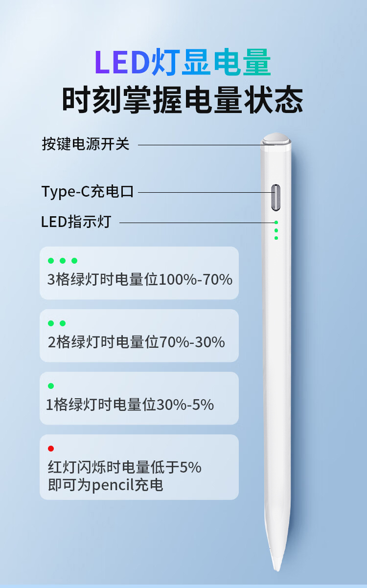The height and width of the screenshot is (588, 367).
Task: Click the text 1格绿灯时电量位30%-5%
Action: point(130,405)
